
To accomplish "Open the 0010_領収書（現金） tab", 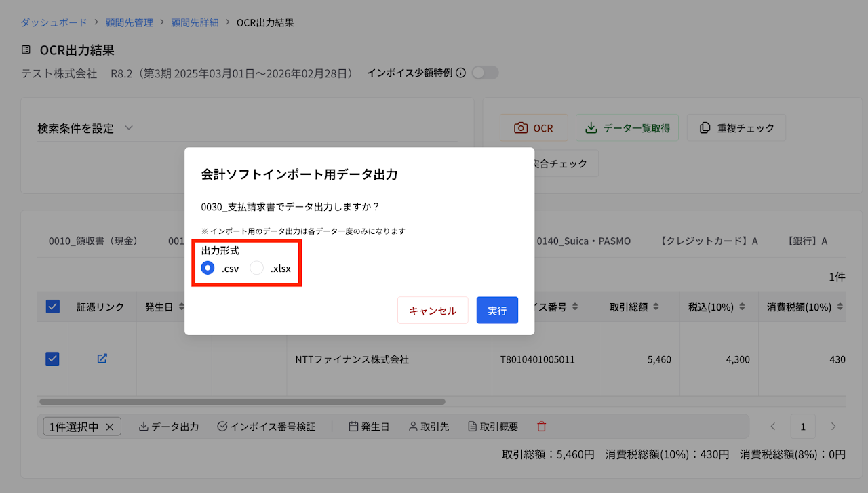I will pyautogui.click(x=94, y=241).
